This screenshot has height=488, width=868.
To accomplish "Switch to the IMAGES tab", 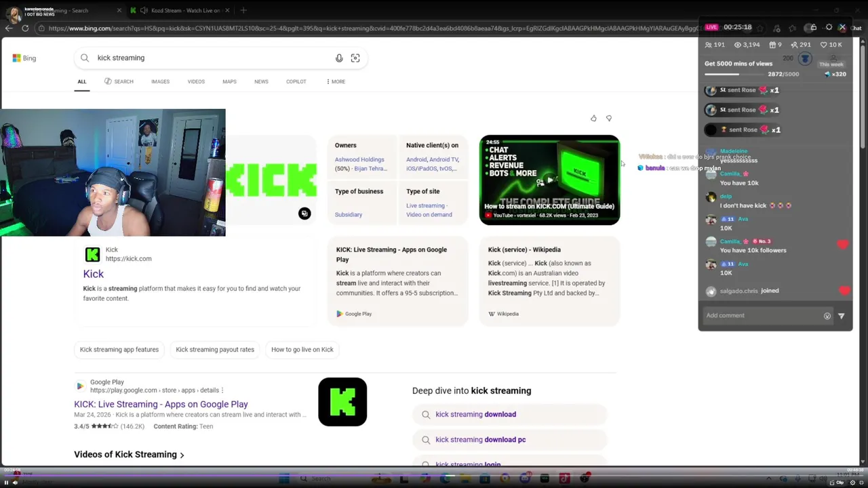I will [160, 81].
